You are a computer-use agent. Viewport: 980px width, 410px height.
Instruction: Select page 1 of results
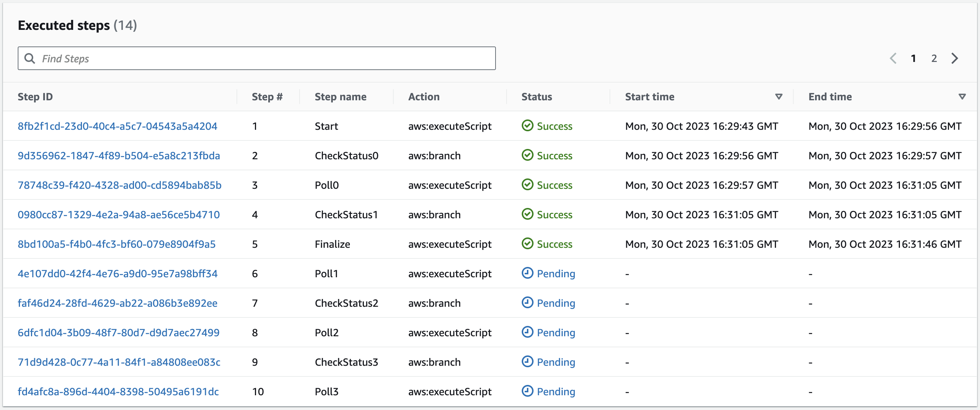[914, 58]
